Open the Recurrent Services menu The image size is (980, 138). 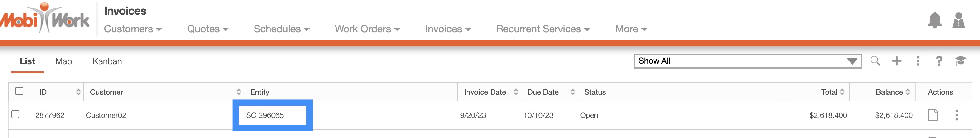(x=543, y=29)
